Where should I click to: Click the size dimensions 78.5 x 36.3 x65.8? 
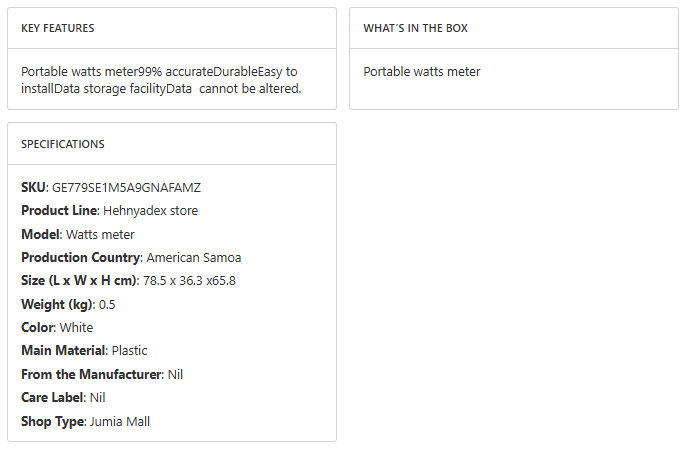[189, 281]
